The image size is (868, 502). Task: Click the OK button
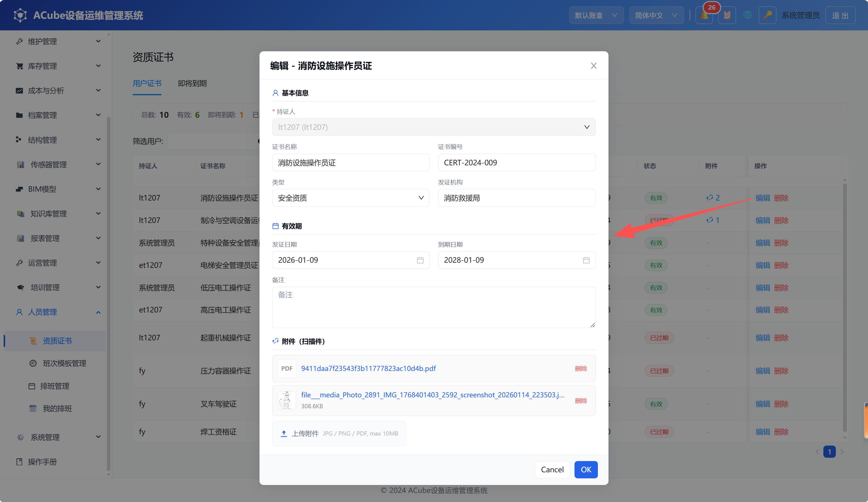[x=586, y=470]
